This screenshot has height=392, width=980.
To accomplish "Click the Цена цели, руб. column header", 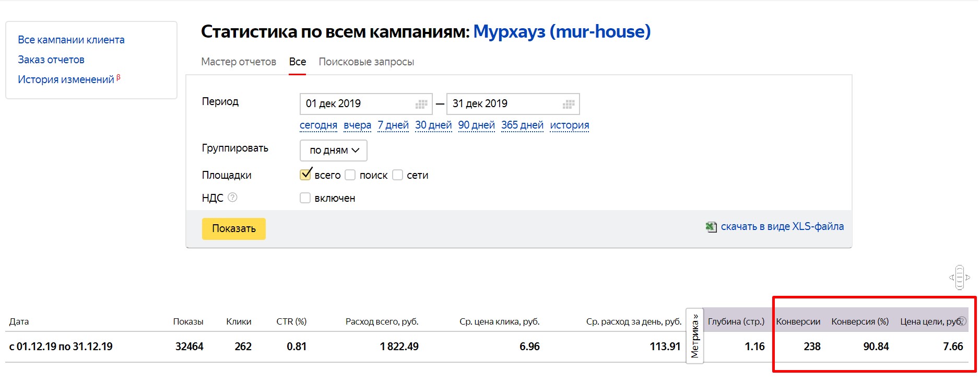I will pyautogui.click(x=931, y=321).
